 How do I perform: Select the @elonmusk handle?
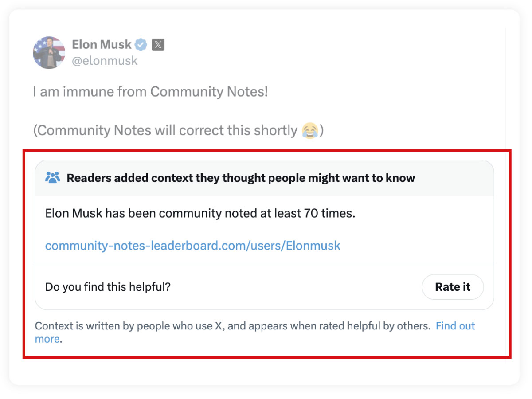pos(105,61)
